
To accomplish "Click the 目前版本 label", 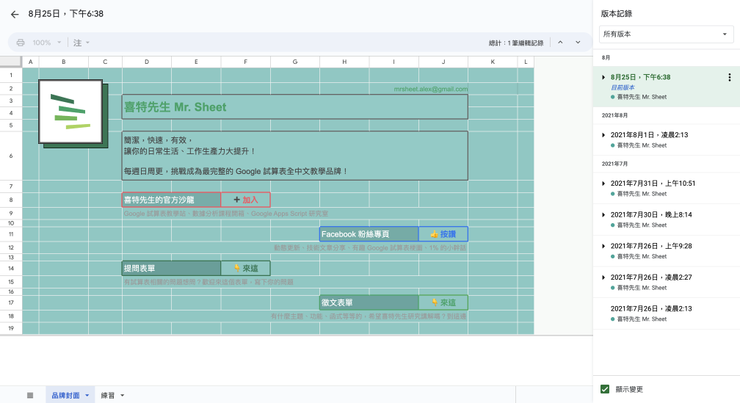I will point(622,87).
